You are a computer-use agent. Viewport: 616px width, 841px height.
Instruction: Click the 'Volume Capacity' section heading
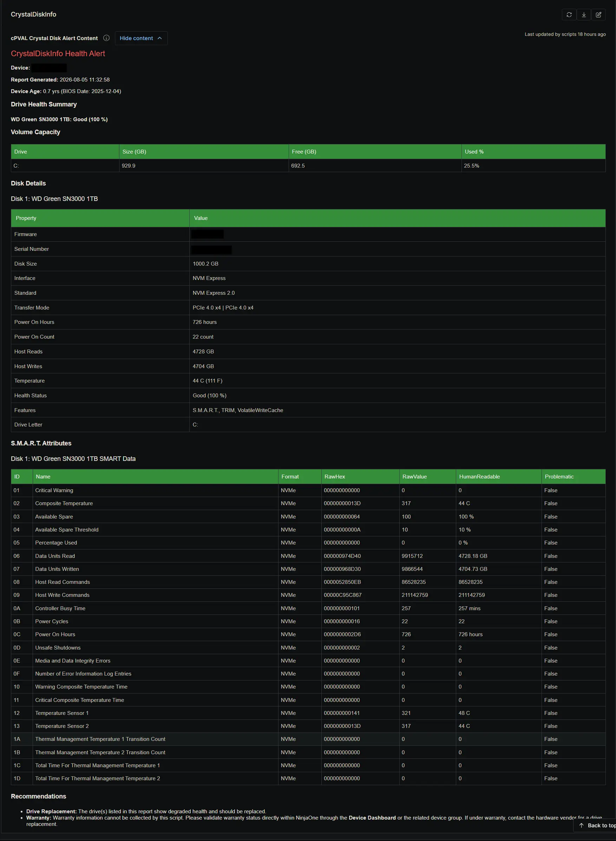pos(35,132)
